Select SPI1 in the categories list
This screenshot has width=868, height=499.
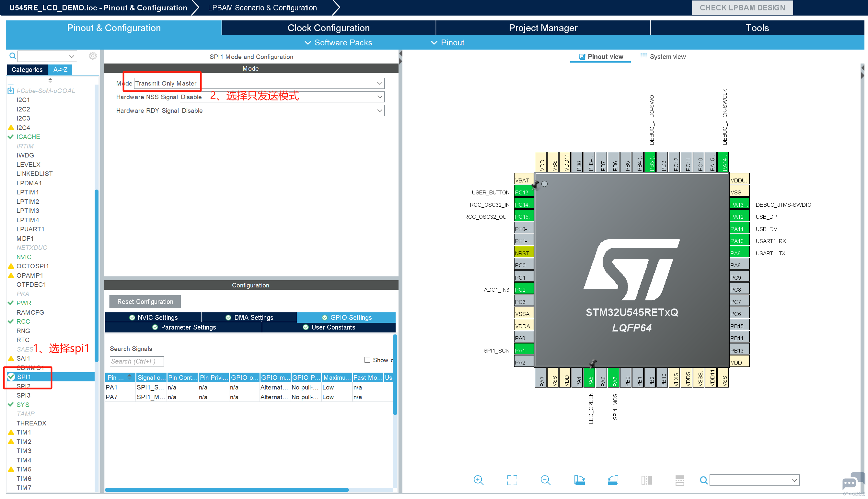tap(51, 377)
